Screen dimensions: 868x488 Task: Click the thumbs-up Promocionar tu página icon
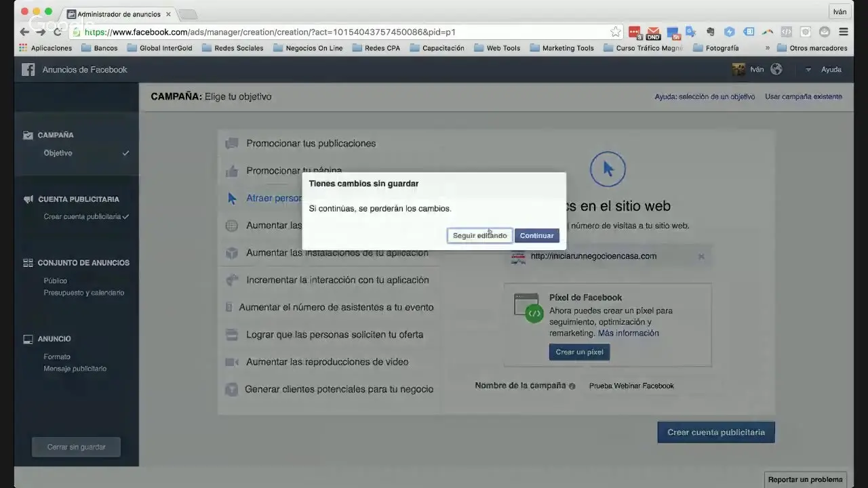point(232,171)
